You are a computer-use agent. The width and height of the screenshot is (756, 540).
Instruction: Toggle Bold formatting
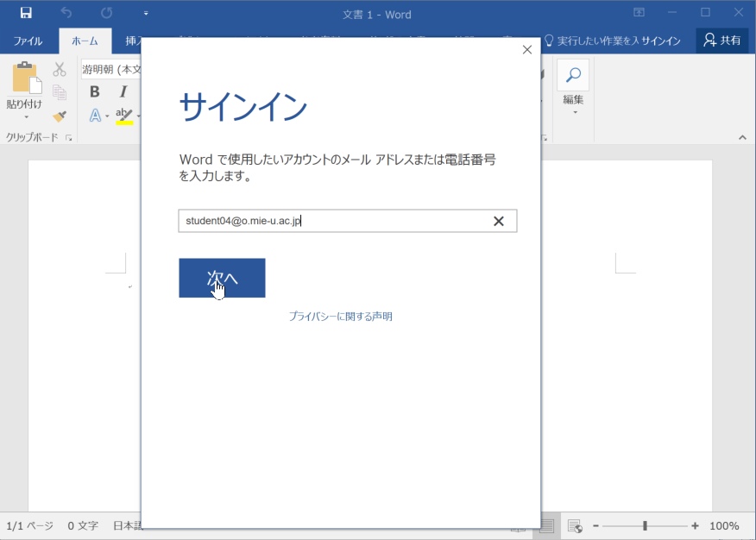[95, 91]
